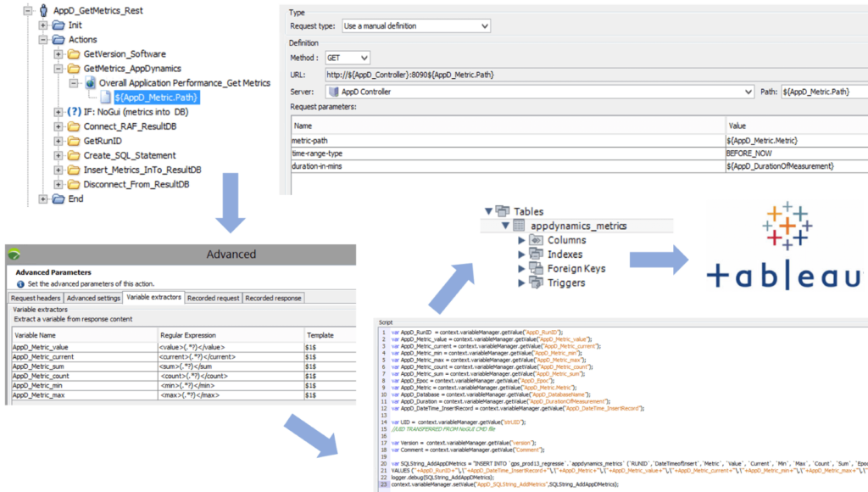Expand the GetVersion_Software node
Image resolution: width=868 pixels, height=492 pixels.
(58, 53)
